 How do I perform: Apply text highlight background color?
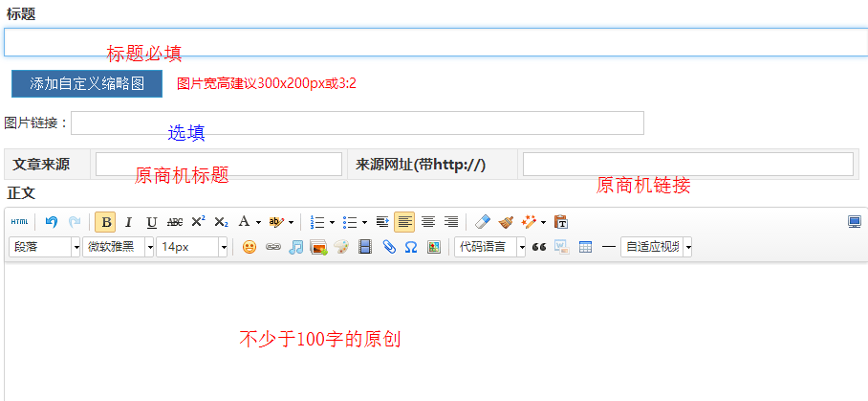275,222
